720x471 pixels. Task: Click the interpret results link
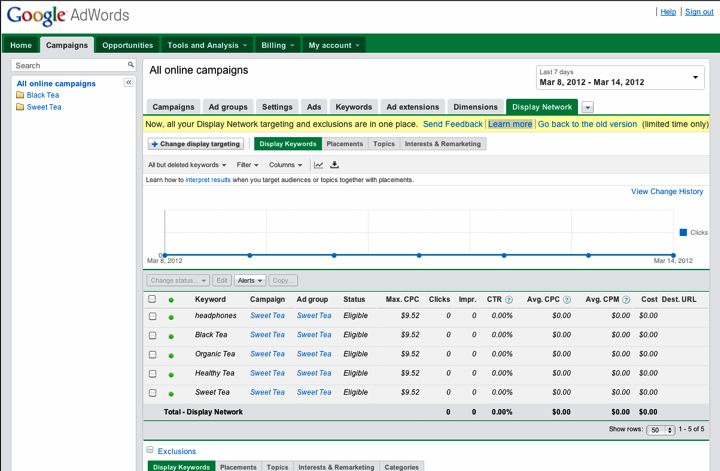(208, 180)
